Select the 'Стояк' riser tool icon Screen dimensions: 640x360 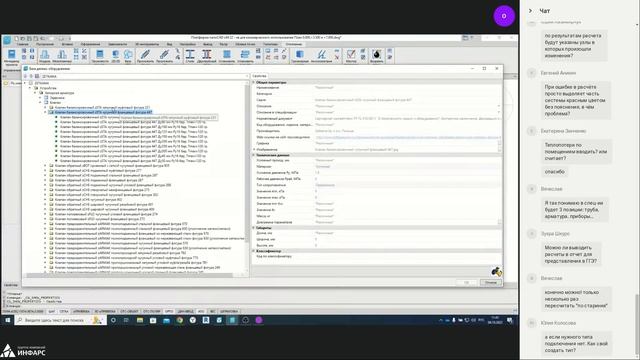pos(190,54)
